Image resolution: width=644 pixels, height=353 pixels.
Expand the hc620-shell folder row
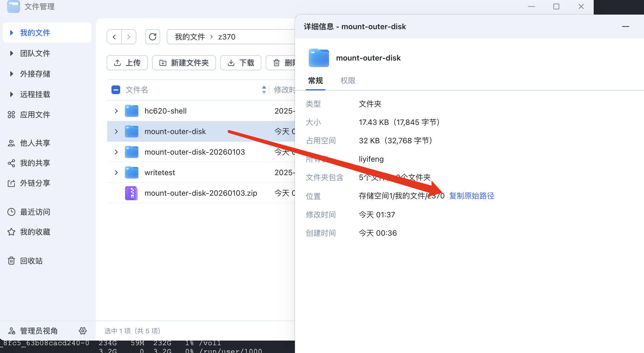(x=116, y=111)
